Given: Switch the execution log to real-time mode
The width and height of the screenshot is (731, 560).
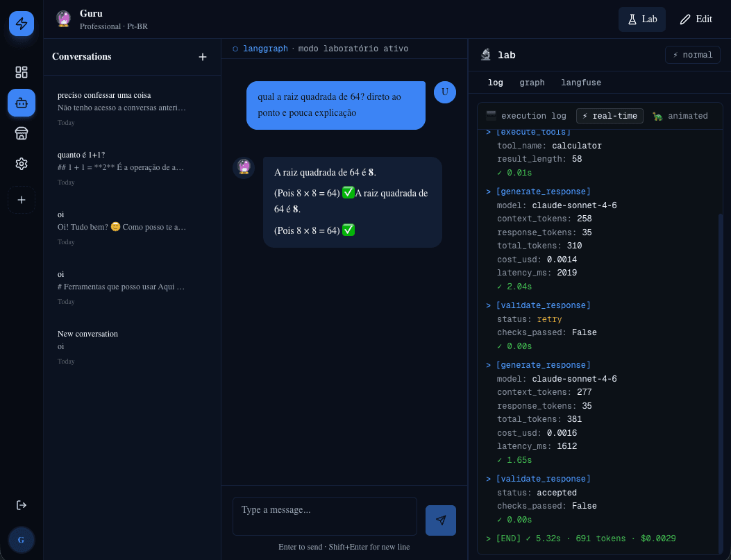Looking at the screenshot, I should coord(610,116).
